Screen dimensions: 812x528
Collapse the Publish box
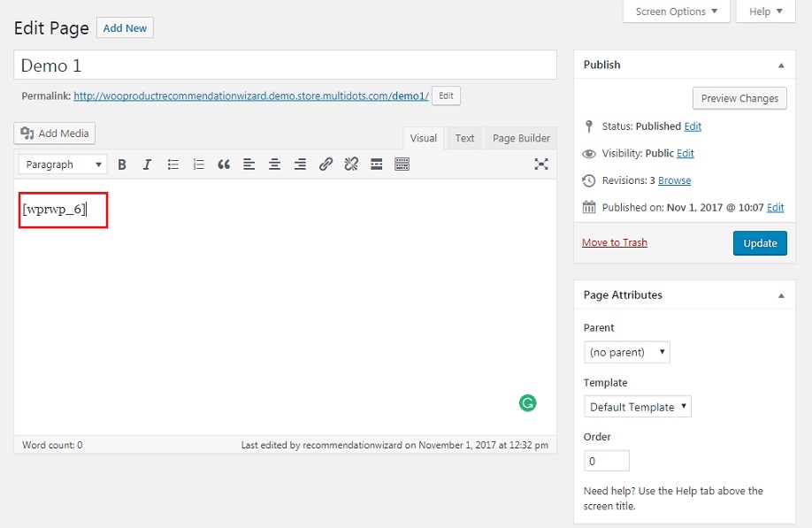(x=781, y=65)
